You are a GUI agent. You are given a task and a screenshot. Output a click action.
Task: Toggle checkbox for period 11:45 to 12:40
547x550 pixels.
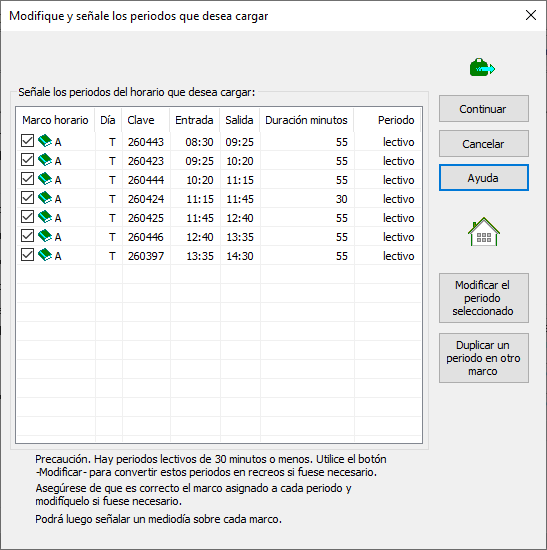coord(27,217)
